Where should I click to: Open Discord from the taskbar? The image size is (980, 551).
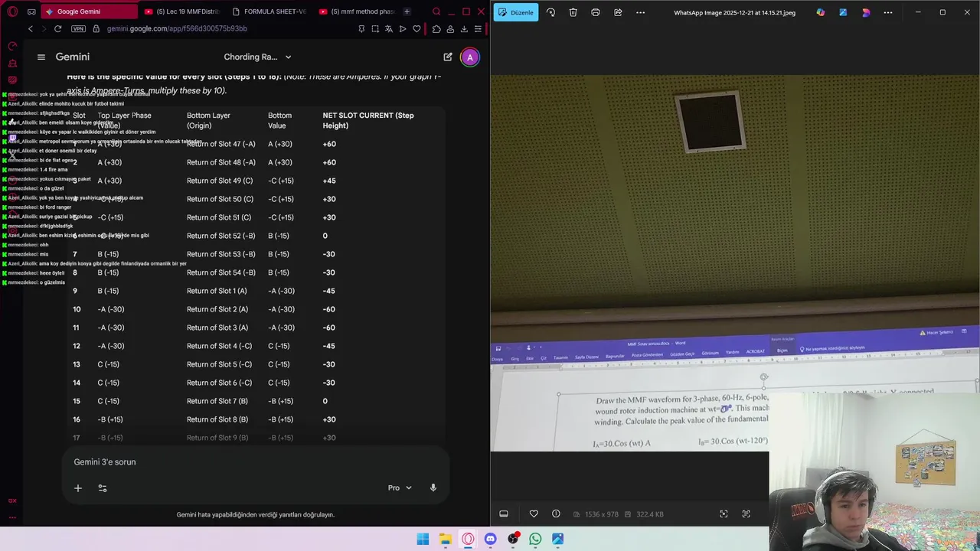[491, 539]
